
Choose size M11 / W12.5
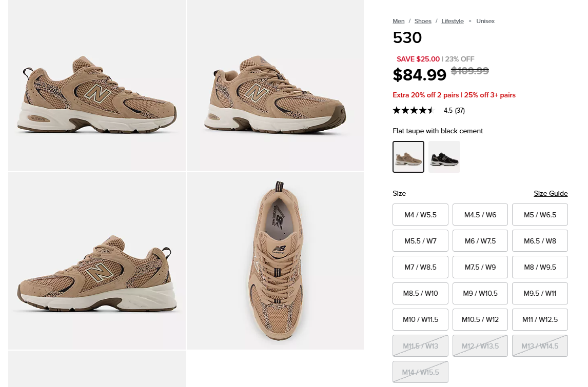pos(540,319)
